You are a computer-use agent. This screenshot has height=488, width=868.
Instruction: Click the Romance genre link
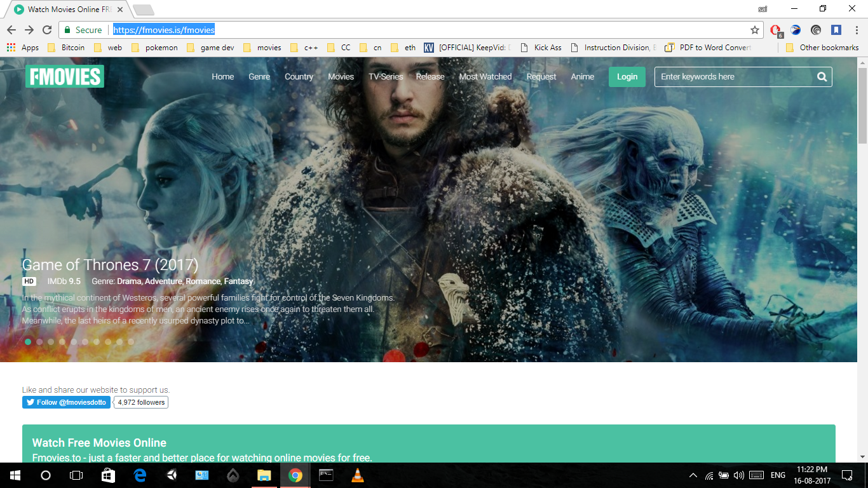point(203,281)
